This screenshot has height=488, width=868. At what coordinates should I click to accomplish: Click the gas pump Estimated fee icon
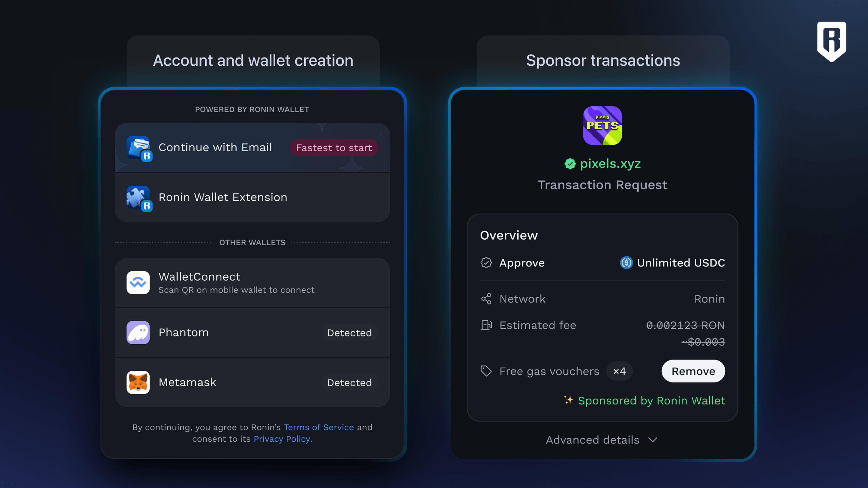[x=486, y=325]
